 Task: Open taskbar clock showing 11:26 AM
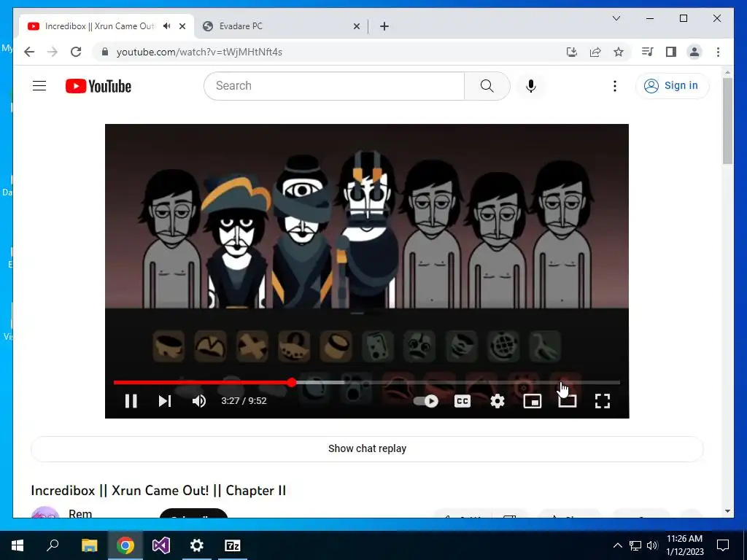point(684,545)
